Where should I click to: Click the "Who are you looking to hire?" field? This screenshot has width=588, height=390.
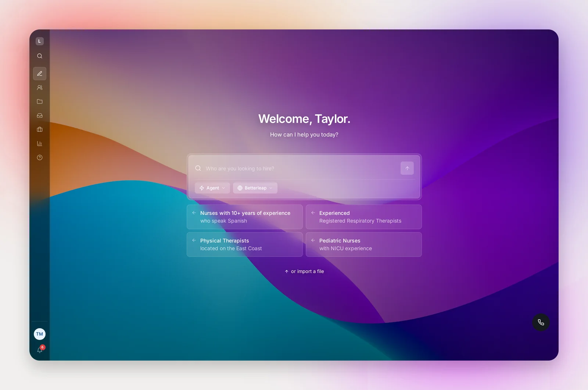[x=301, y=169]
